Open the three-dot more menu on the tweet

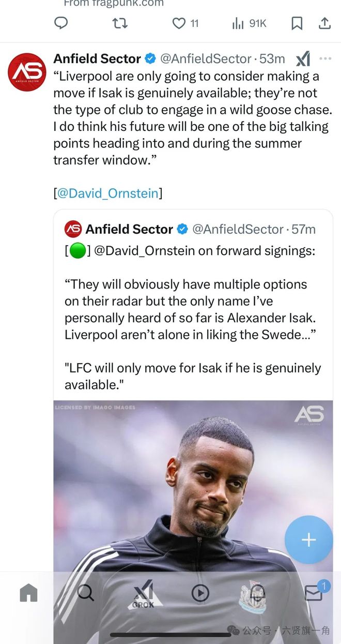tap(325, 58)
